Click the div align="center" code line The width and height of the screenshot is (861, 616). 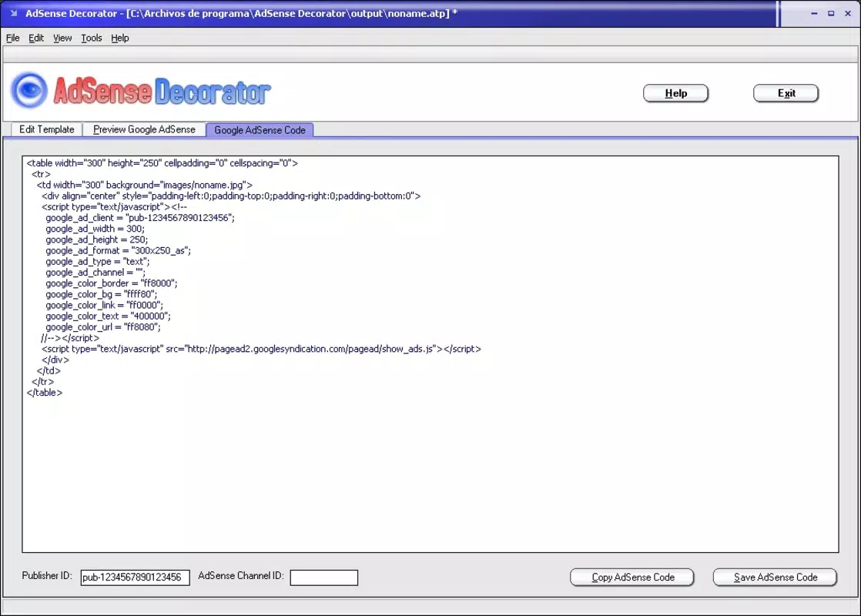[x=231, y=196]
